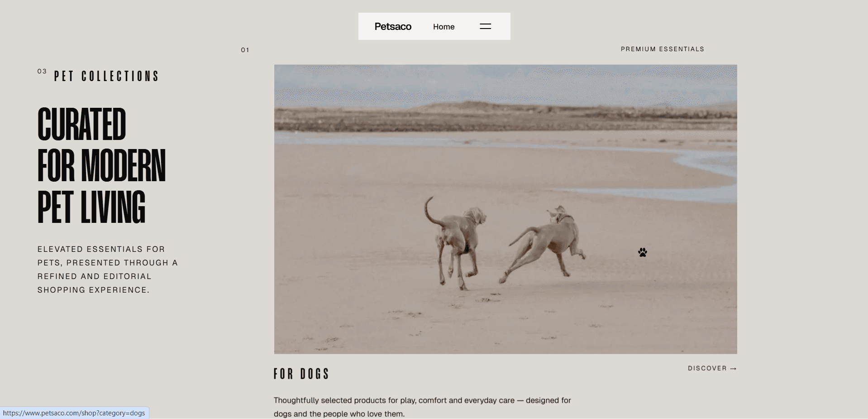Click the Elevated Essentials description paragraph

(108, 270)
